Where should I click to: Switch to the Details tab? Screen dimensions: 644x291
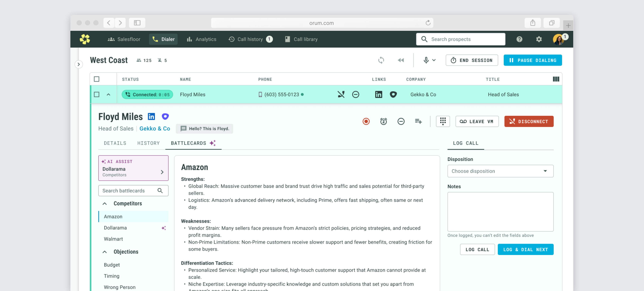(115, 143)
